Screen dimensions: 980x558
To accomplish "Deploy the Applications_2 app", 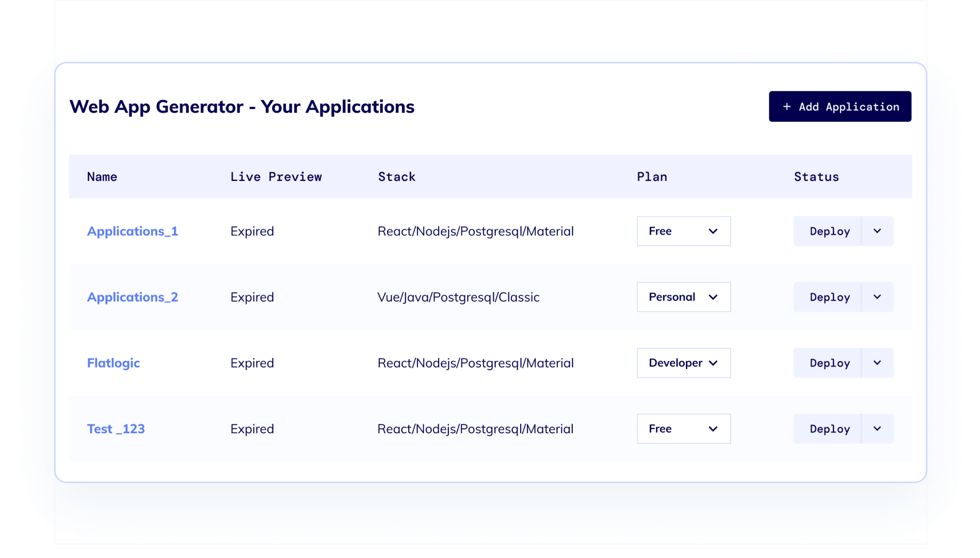I will (x=829, y=297).
